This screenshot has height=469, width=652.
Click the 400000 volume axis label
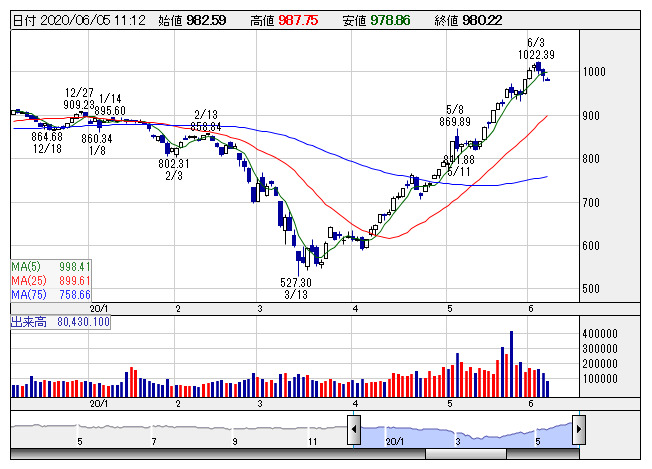[600, 333]
